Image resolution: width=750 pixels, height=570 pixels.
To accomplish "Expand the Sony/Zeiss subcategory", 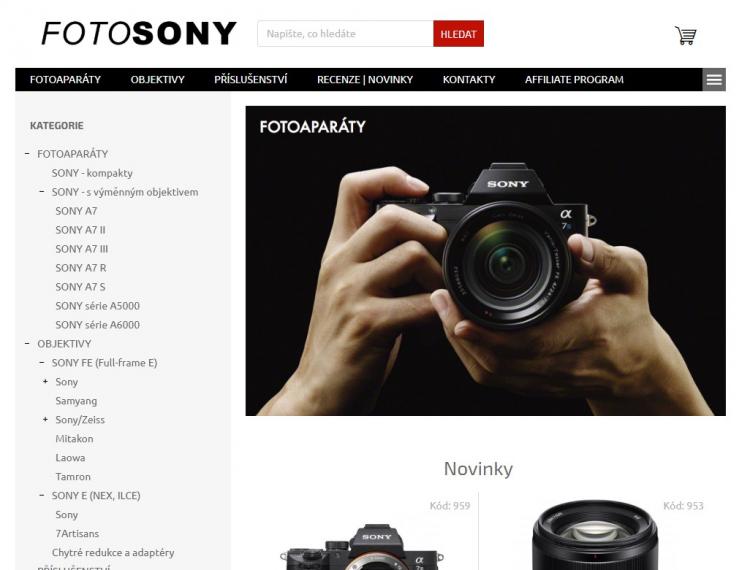I will click(x=45, y=419).
